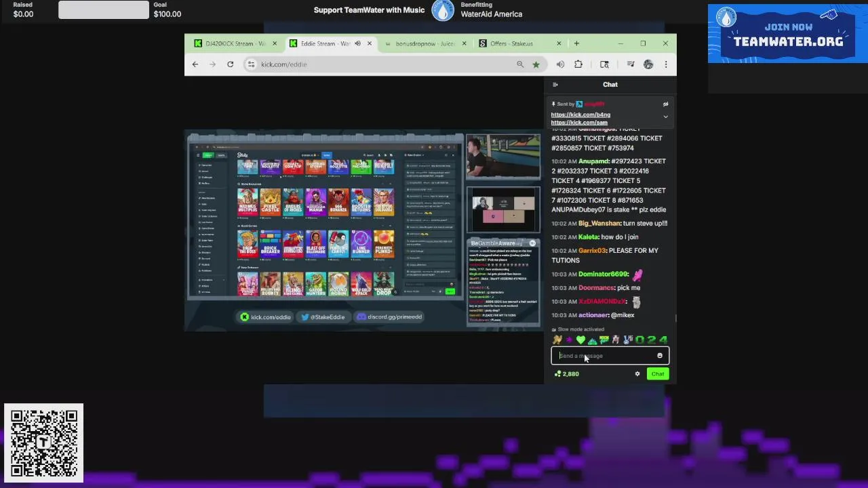
Task: Click the zoom magnifier icon in address bar
Action: coord(520,64)
